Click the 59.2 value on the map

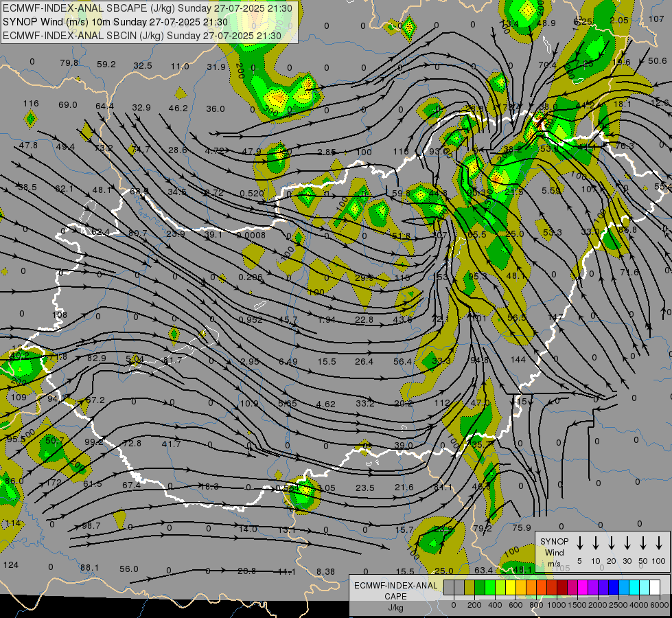pyautogui.click(x=106, y=65)
